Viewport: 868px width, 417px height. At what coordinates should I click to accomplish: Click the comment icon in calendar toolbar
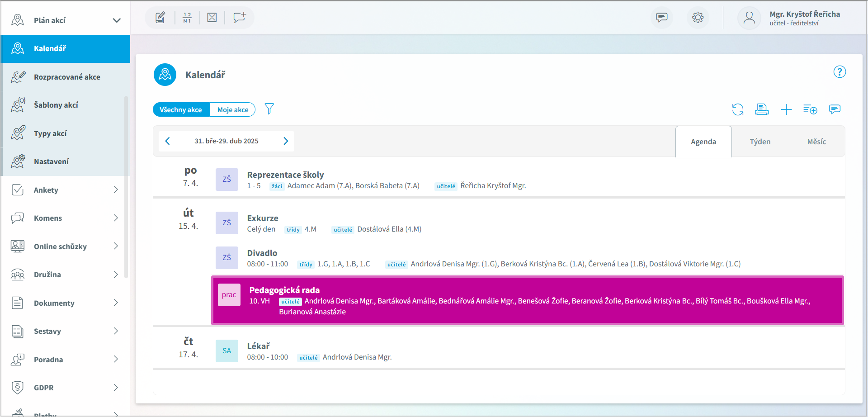pos(835,109)
